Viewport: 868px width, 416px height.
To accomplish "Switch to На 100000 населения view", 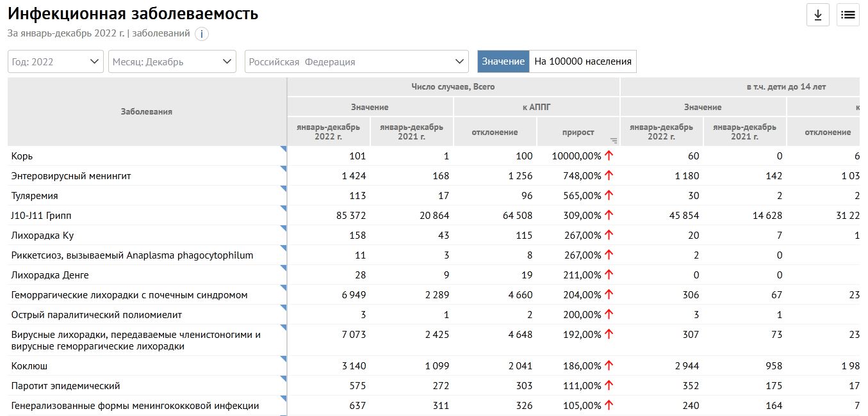I will [583, 61].
